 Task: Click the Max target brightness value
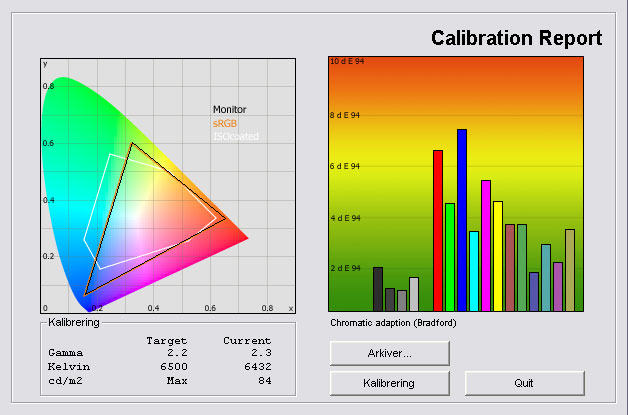(177, 381)
